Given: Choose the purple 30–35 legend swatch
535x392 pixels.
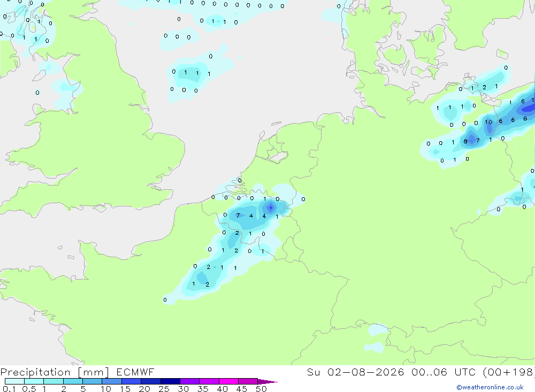Looking at the screenshot, I should 189,381.
